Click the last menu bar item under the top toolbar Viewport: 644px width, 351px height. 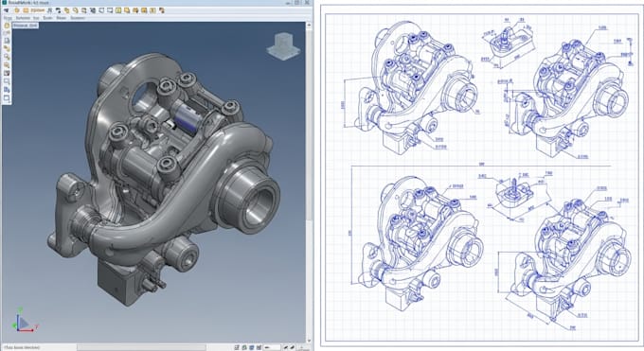click(78, 18)
